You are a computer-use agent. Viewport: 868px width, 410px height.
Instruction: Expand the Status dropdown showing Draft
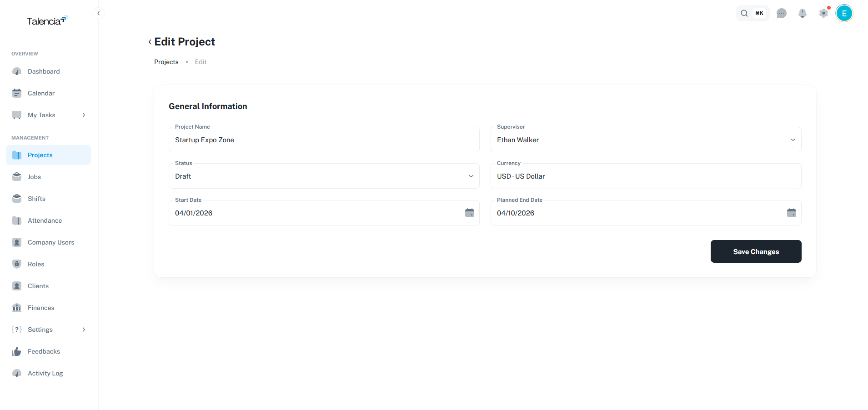(471, 176)
